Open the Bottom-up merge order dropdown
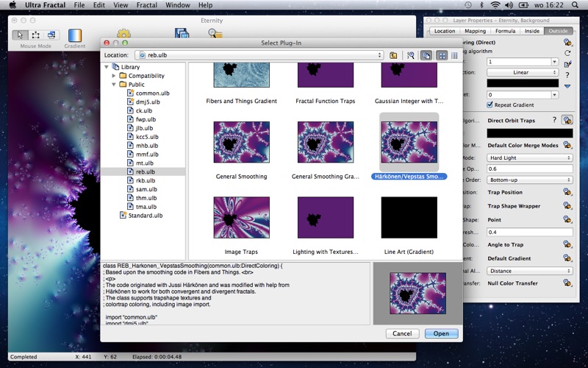The width and height of the screenshot is (588, 368). click(x=529, y=180)
